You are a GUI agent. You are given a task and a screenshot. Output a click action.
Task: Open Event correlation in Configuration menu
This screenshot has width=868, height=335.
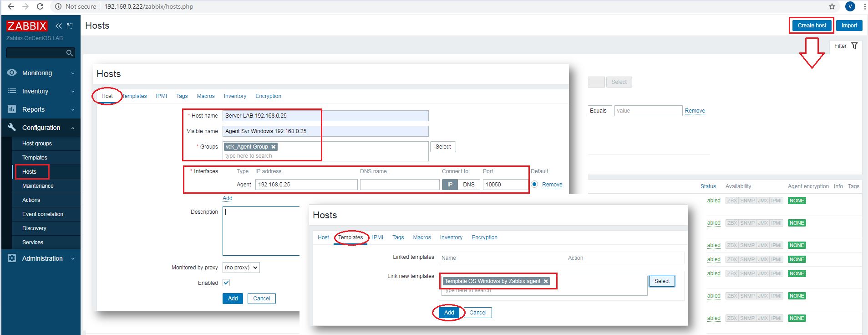pyautogui.click(x=43, y=214)
